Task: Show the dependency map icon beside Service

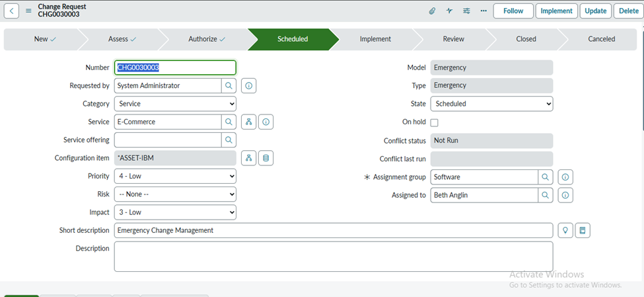Action: coord(248,122)
